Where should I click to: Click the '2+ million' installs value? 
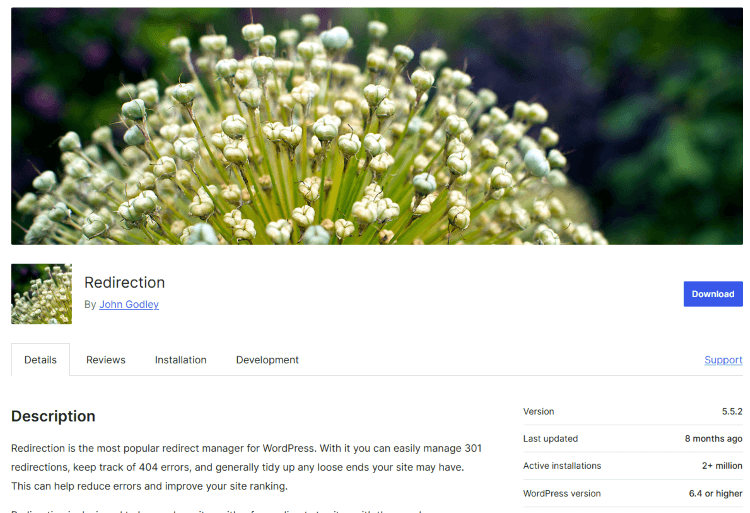721,466
